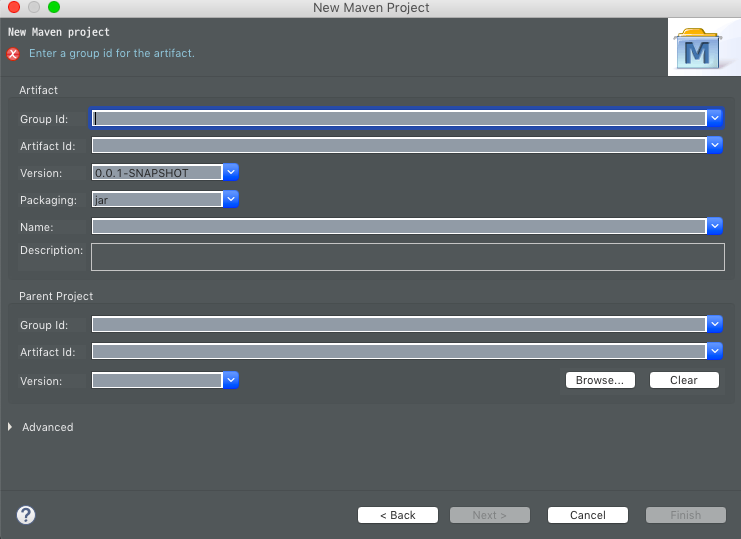This screenshot has height=539, width=741.
Task: Open Parent Project Artifact Id dropdown arrow
Action: (x=715, y=351)
